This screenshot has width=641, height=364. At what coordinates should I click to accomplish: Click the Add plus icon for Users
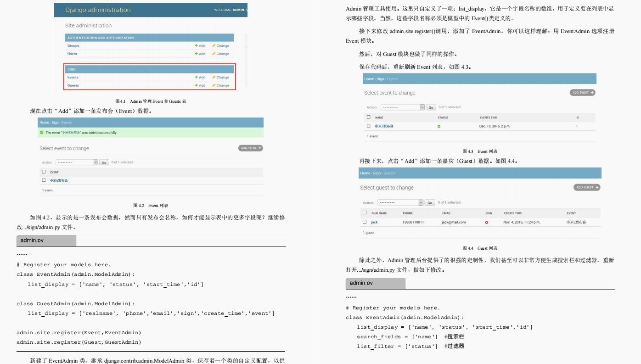point(196,54)
